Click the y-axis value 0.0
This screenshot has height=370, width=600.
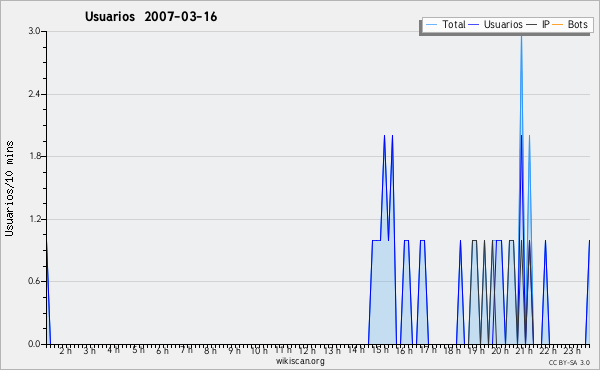[34, 344]
